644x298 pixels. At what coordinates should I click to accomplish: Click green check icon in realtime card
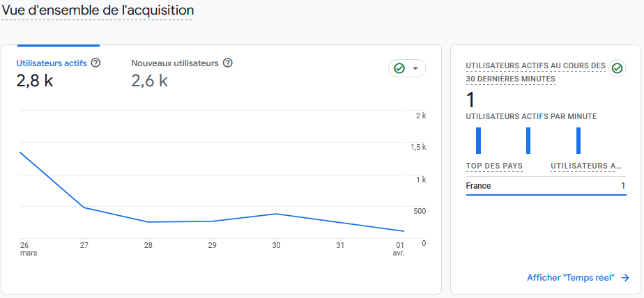(617, 68)
